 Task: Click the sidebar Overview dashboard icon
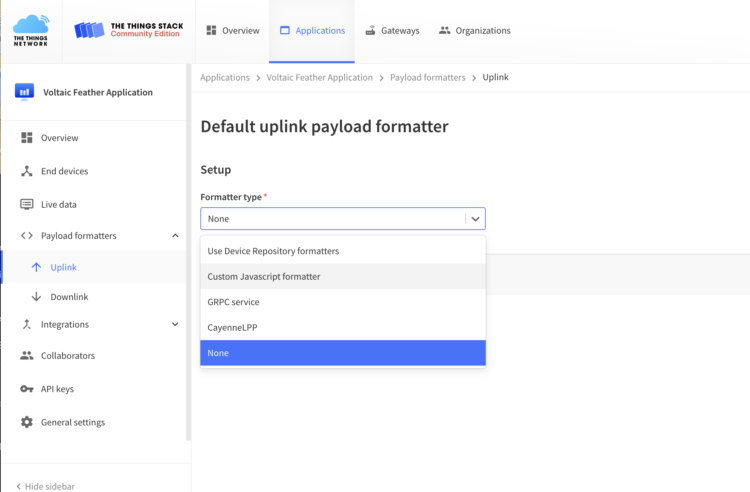tap(27, 138)
